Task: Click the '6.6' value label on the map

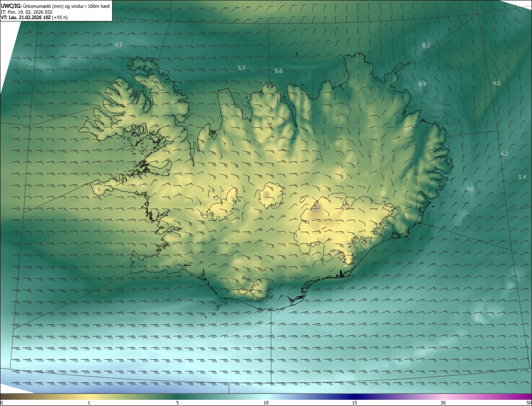Action: (119, 44)
